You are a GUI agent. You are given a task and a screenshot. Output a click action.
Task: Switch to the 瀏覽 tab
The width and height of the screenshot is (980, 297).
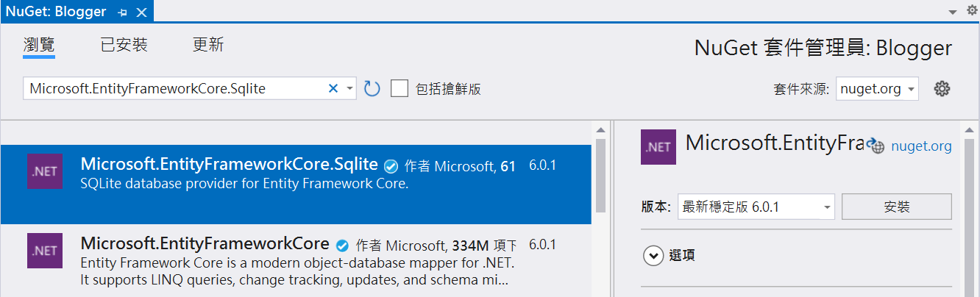pyautogui.click(x=39, y=45)
